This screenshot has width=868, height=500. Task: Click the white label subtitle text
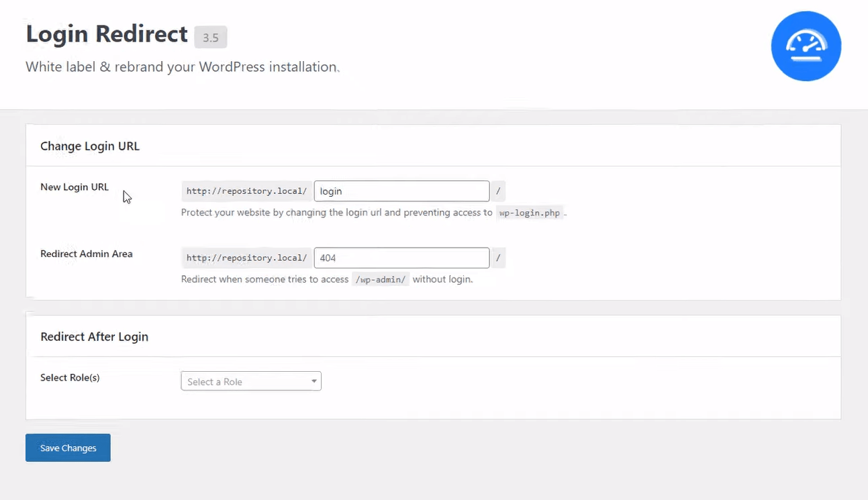pos(182,67)
